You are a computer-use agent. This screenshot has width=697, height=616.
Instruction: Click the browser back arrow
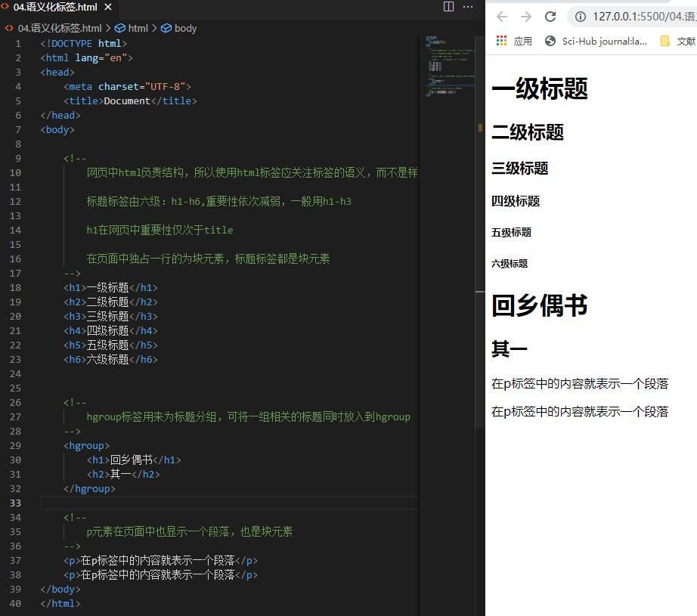coord(502,17)
